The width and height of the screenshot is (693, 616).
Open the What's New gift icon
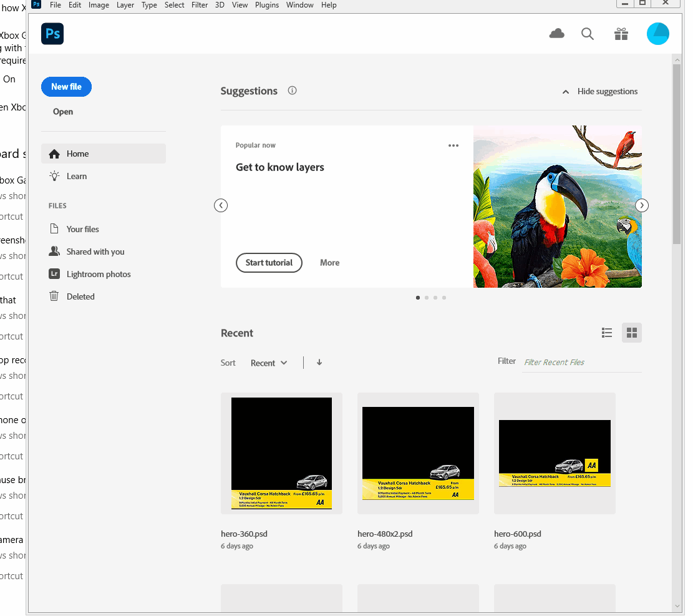coord(621,34)
